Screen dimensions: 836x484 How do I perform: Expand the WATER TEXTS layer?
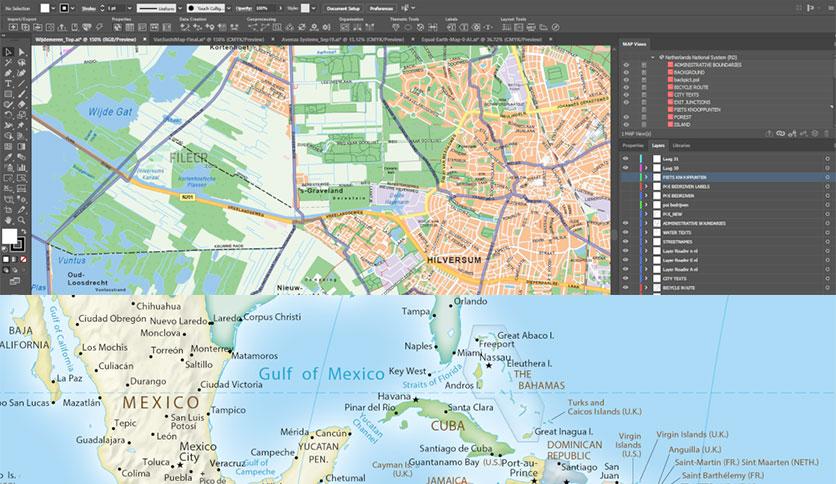click(x=646, y=232)
